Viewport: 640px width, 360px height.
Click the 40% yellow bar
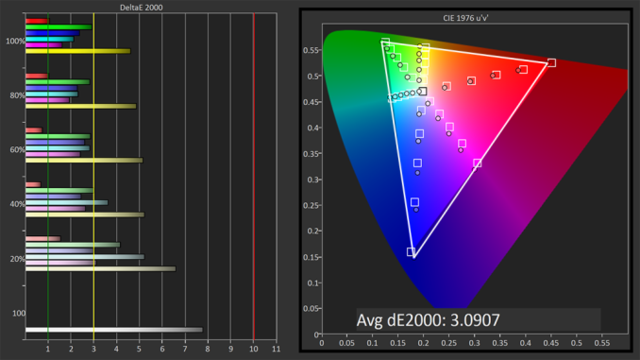[x=85, y=214]
